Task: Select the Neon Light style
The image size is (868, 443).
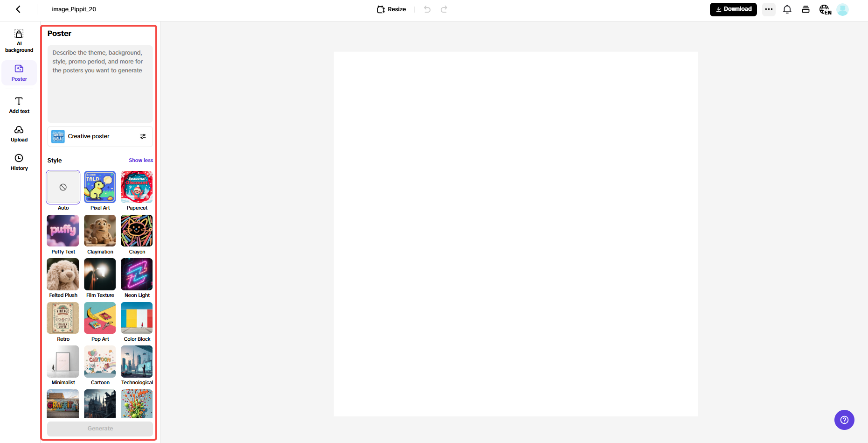Action: point(136,274)
